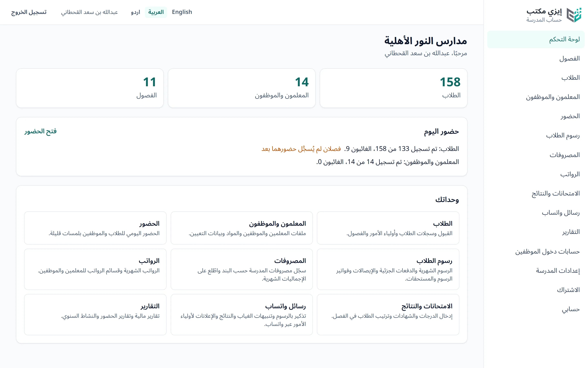Open لوحة التحكم in the sidebar
Viewport: 588px width, 368px height.
pos(536,39)
